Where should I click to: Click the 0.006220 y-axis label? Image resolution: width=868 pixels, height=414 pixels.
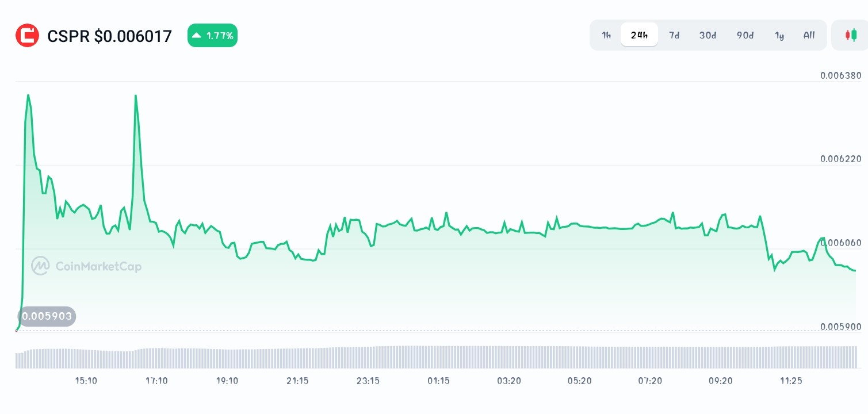coord(841,159)
